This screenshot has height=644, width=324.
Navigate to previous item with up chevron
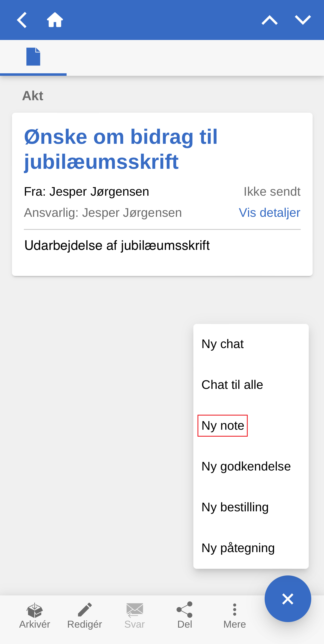point(269,20)
